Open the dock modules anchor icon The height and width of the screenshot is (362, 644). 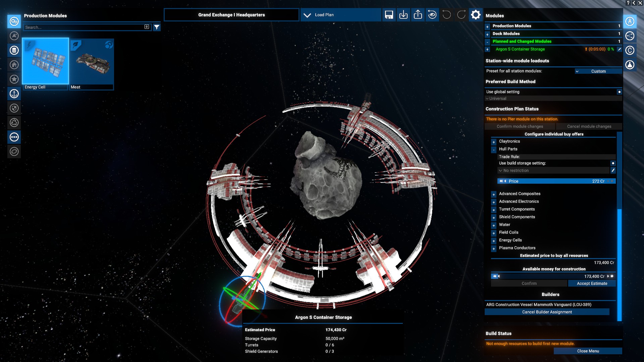tap(14, 94)
